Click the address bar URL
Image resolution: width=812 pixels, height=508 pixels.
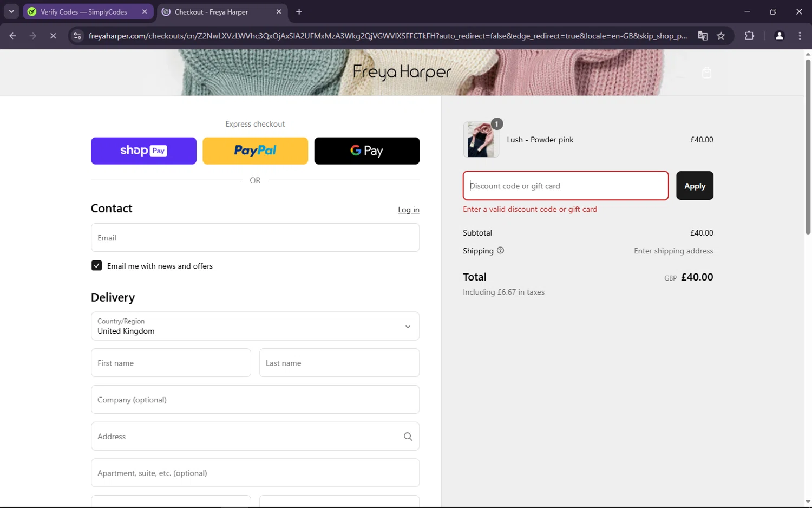click(388, 36)
